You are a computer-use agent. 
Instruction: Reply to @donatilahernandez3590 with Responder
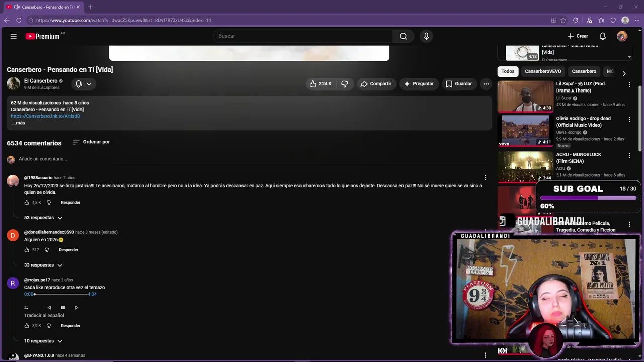coord(68,250)
